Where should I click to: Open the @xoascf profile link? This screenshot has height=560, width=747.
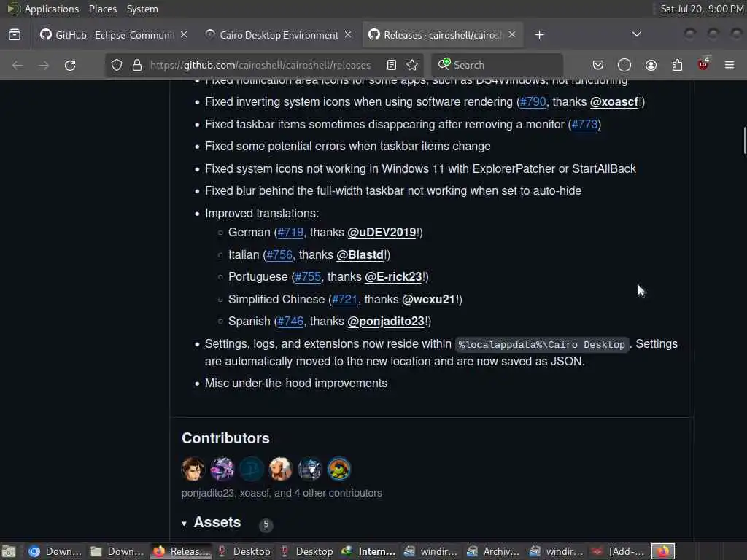(614, 102)
